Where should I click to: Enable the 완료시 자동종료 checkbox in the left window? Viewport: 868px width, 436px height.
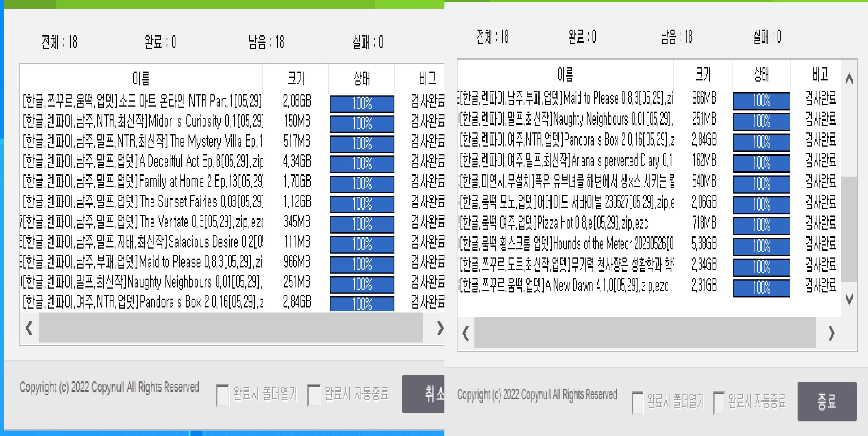tap(313, 394)
